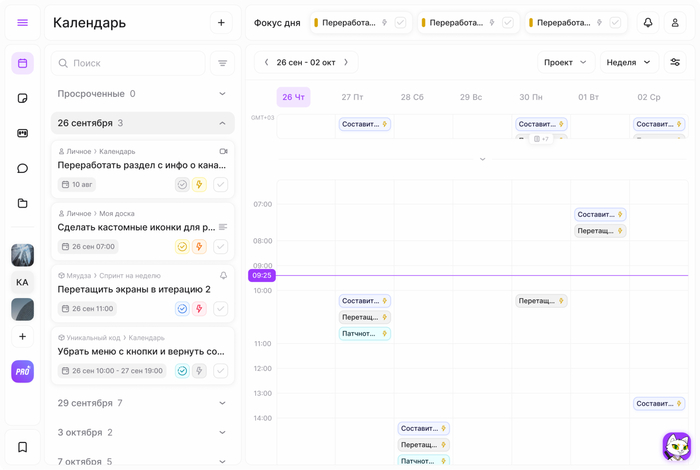Viewport: 700px width, 470px height.
Task: Open the Неделя view dropdown
Action: (629, 62)
